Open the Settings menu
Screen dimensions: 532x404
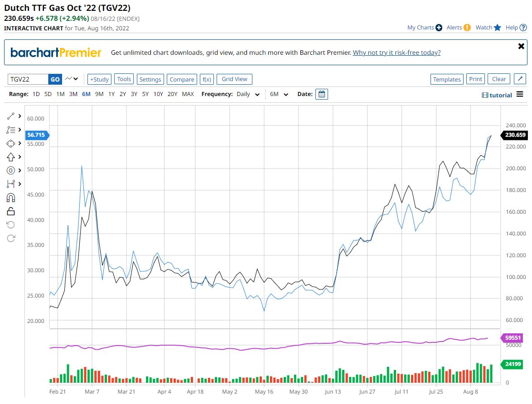(x=150, y=79)
